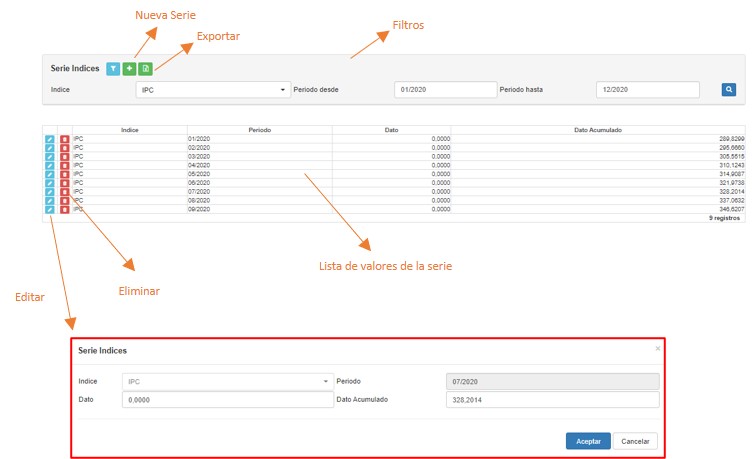Image resolution: width=753 pixels, height=459 pixels.
Task: Open the Indice dropdown in the dialog
Action: (227, 381)
